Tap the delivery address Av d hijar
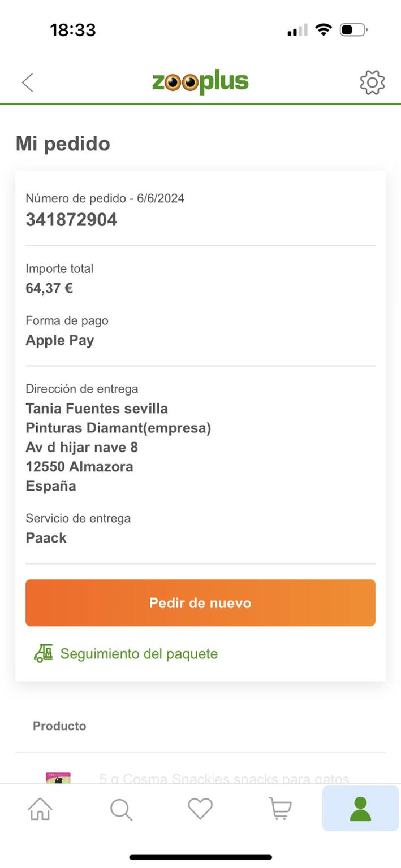Screen dimensions: 401x868 coord(81,448)
